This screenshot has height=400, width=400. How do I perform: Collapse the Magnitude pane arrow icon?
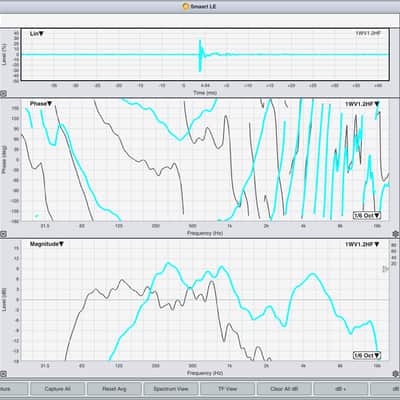coord(3,374)
